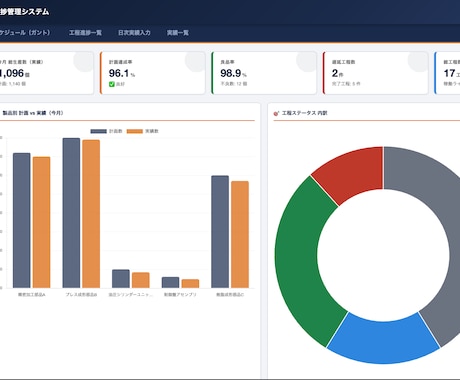Click the orange actual bar for プレス成形部品
This screenshot has height=380, width=460.
pyautogui.click(x=91, y=214)
